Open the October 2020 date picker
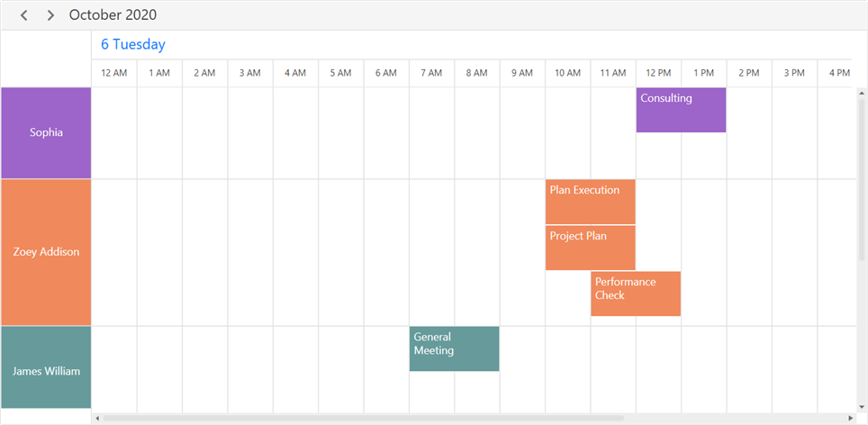 pos(113,15)
